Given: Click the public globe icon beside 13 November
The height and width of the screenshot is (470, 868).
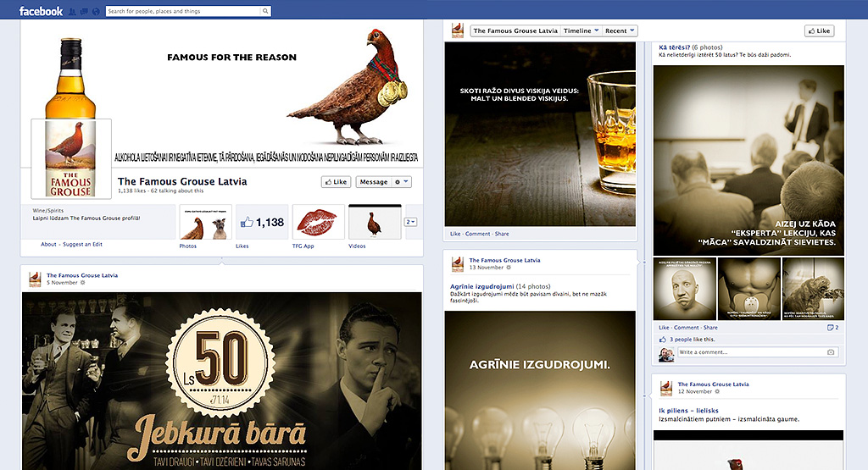Looking at the screenshot, I should coord(509,268).
